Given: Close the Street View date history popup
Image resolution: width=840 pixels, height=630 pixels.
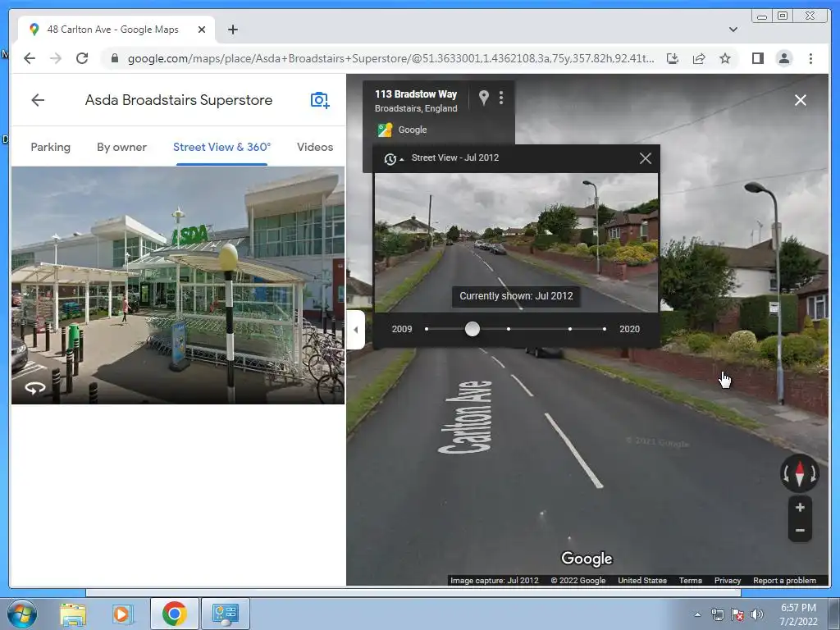Looking at the screenshot, I should pyautogui.click(x=646, y=158).
